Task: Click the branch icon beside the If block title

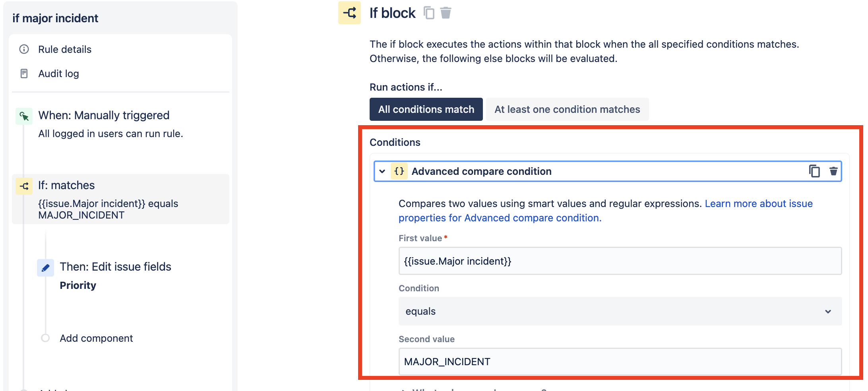Action: 349,12
